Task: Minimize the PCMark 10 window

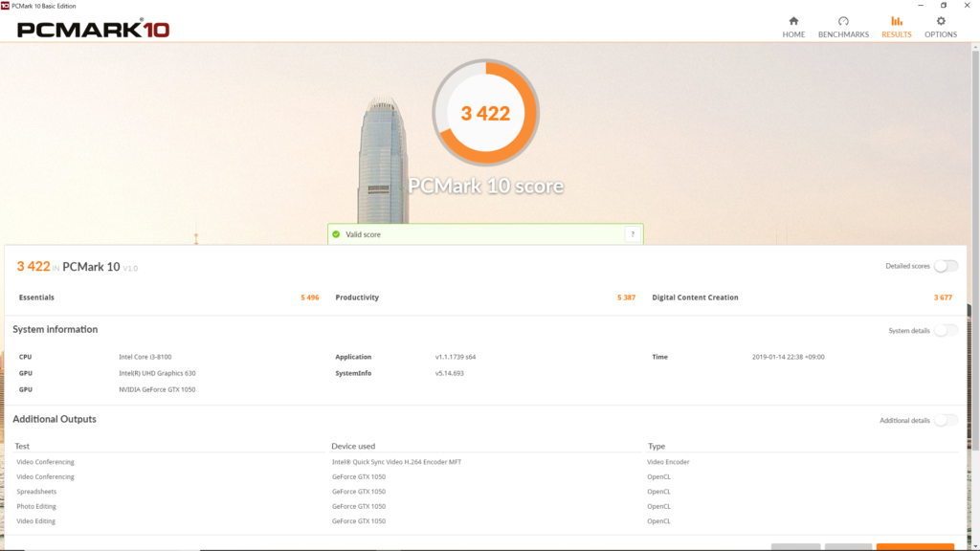Action: click(x=920, y=6)
